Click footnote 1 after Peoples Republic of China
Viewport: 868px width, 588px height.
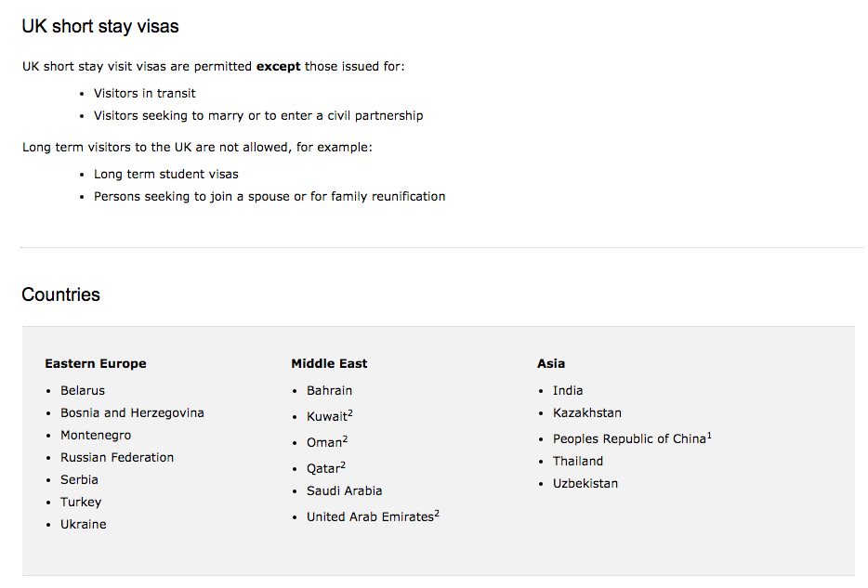[x=709, y=436]
